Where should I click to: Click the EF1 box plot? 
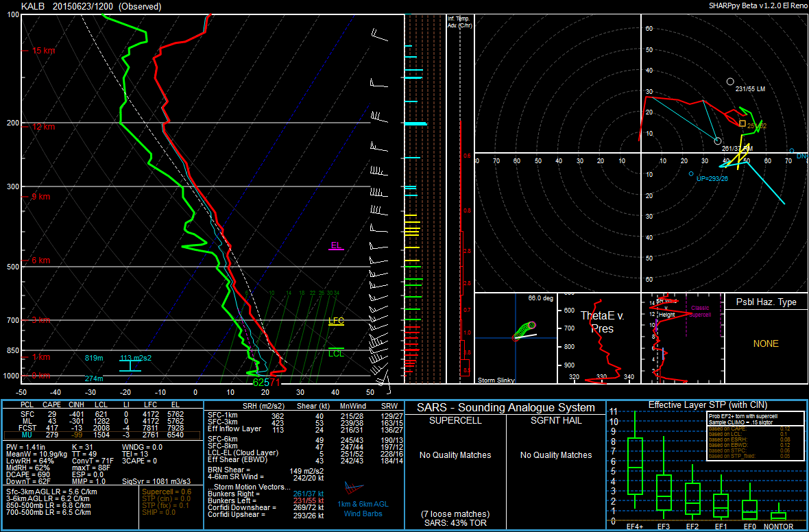[x=721, y=498]
